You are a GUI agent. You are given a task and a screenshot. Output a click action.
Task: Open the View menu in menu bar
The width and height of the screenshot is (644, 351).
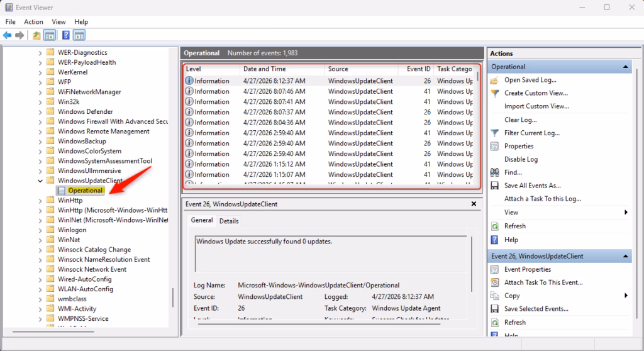[x=58, y=22]
